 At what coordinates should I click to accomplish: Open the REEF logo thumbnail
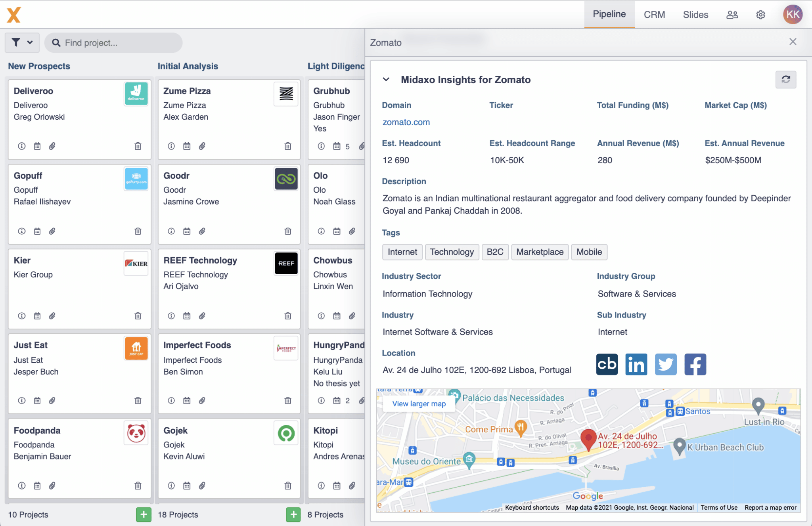pyautogui.click(x=286, y=264)
